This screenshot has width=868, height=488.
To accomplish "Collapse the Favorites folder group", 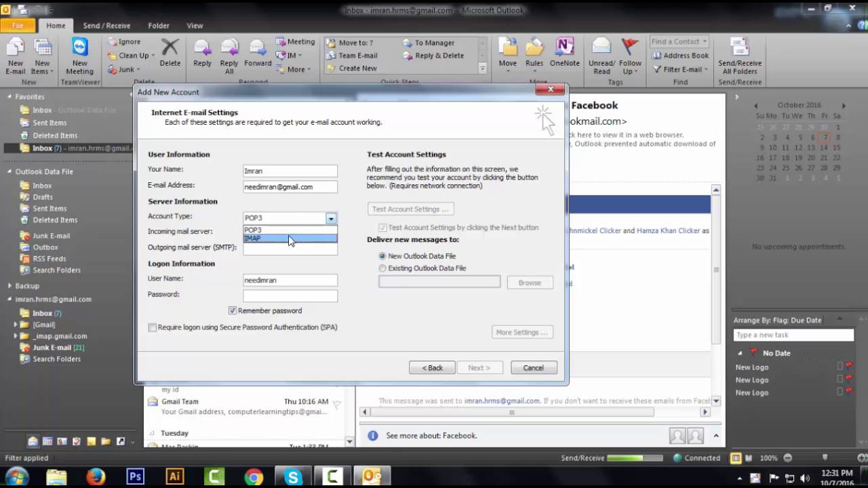I will click(x=9, y=97).
